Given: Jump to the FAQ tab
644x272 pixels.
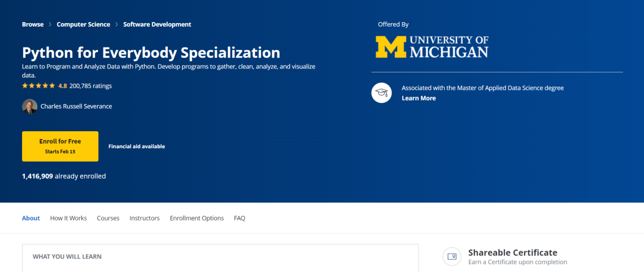Looking at the screenshot, I should [240, 218].
